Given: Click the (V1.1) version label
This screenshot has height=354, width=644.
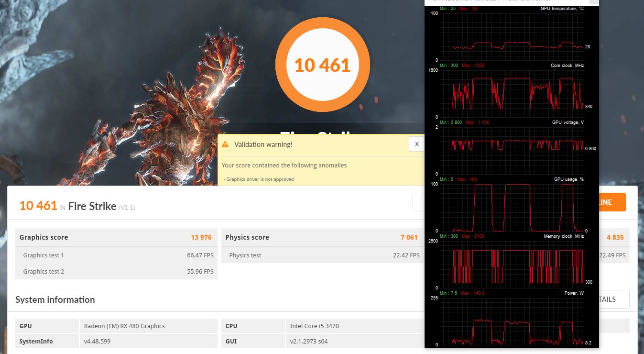Looking at the screenshot, I should click(x=127, y=208).
